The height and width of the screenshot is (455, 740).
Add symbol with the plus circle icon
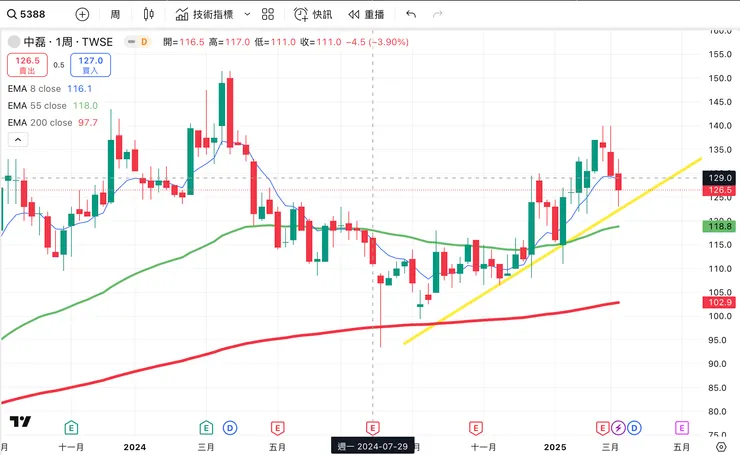82,15
